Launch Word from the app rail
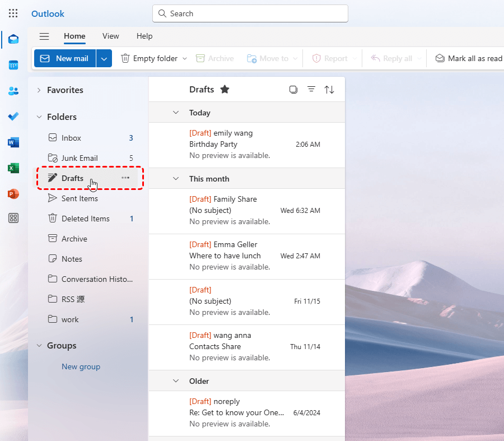 (13, 142)
